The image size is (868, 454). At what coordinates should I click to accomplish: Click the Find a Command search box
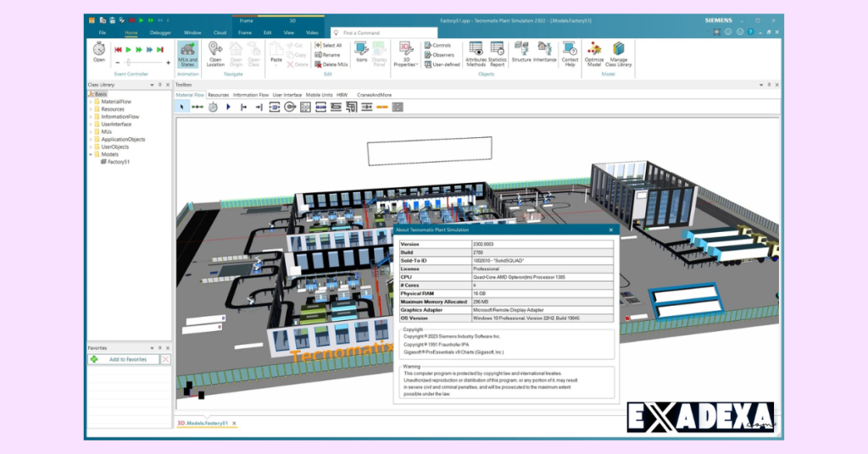[384, 33]
